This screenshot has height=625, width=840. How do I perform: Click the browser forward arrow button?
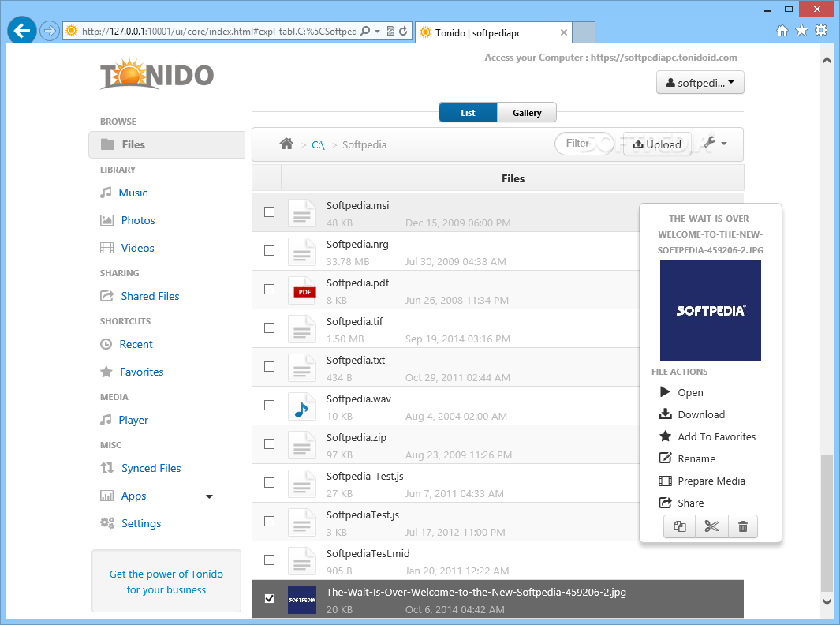point(49,31)
